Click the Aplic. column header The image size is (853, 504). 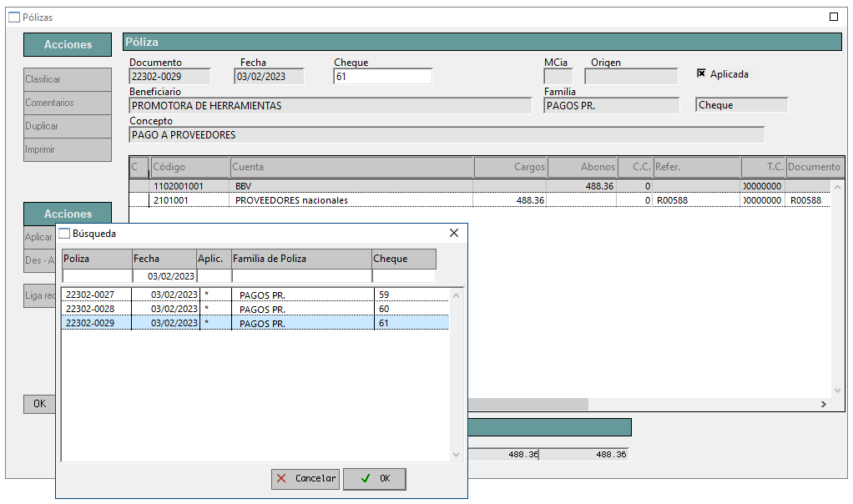tap(214, 259)
